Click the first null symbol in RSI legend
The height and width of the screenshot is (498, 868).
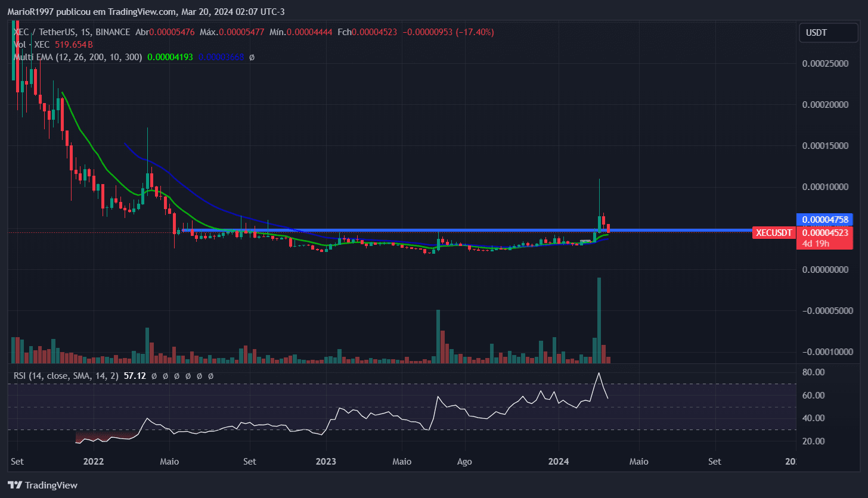coord(154,376)
